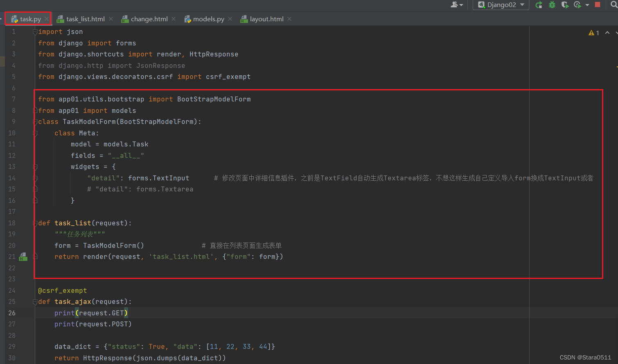Image resolution: width=618 pixels, height=364 pixels.
Task: Switch to the task_list.html tab
Action: 86,19
